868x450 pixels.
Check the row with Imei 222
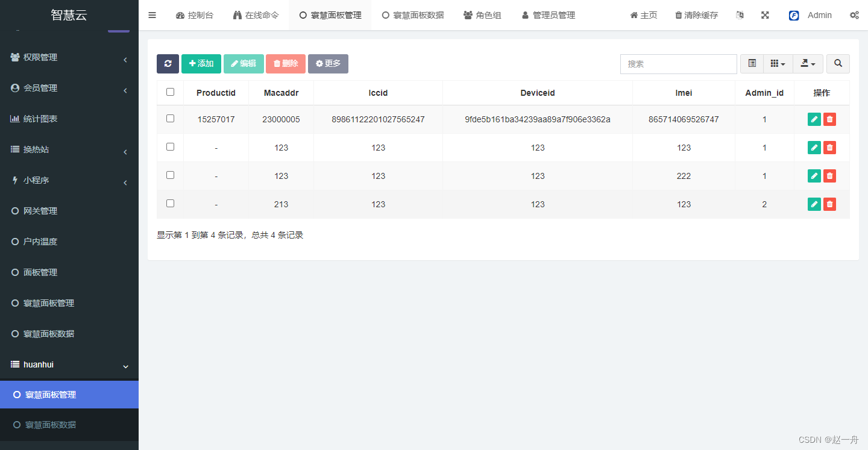coord(170,175)
